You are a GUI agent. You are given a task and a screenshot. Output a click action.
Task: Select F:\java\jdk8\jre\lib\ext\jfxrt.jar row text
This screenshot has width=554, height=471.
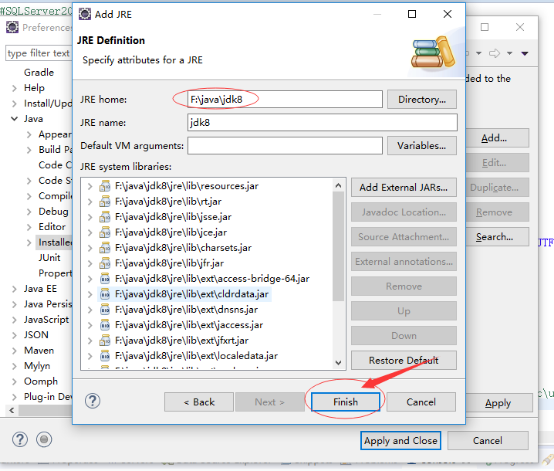pos(182,340)
